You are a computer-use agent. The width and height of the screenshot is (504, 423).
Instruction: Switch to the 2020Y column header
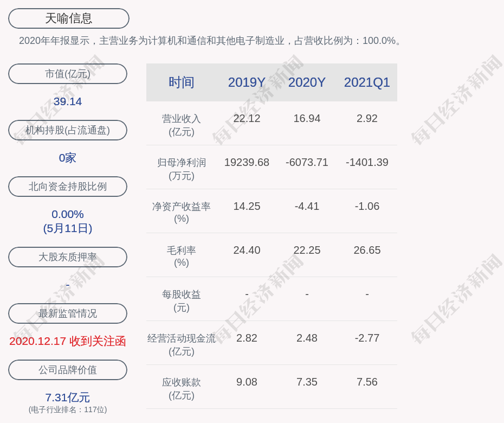[x=307, y=82]
